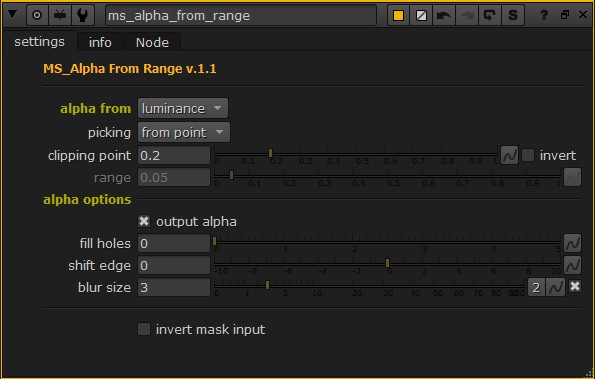595x379 pixels.
Task: Revert the panel to its previous state
Action: pos(490,15)
